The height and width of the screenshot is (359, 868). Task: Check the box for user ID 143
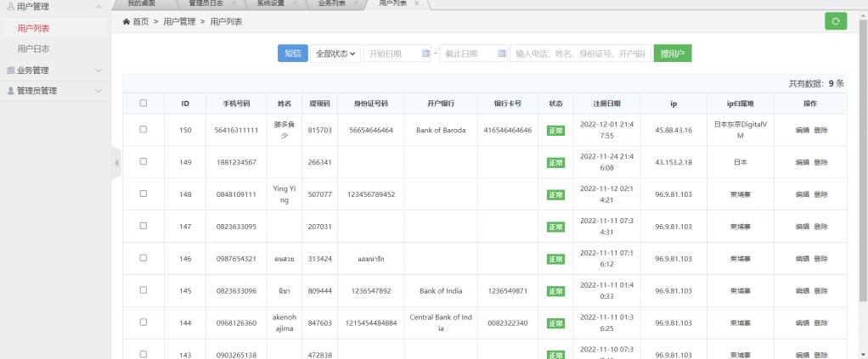pos(144,354)
